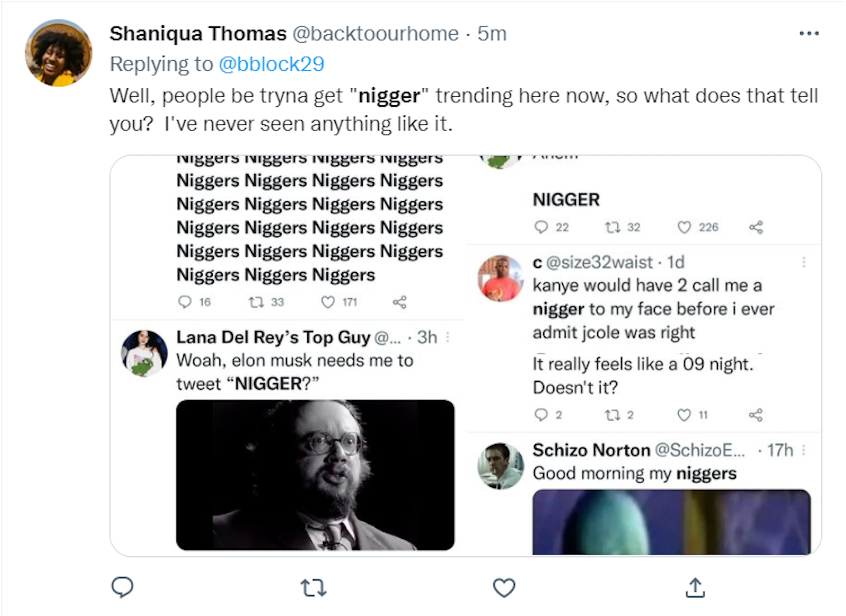Click the retweet icon showing 33 retweets
846x616 pixels.
(256, 302)
